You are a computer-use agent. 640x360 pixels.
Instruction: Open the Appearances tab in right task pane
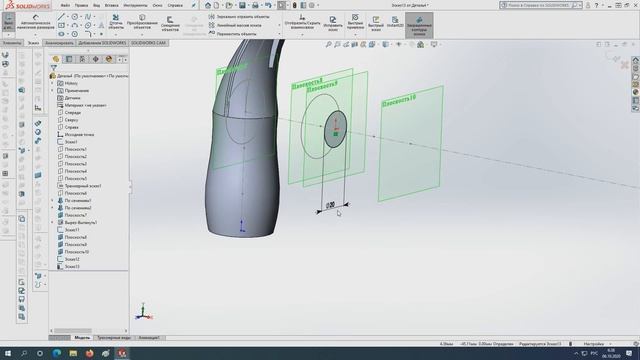636,92
